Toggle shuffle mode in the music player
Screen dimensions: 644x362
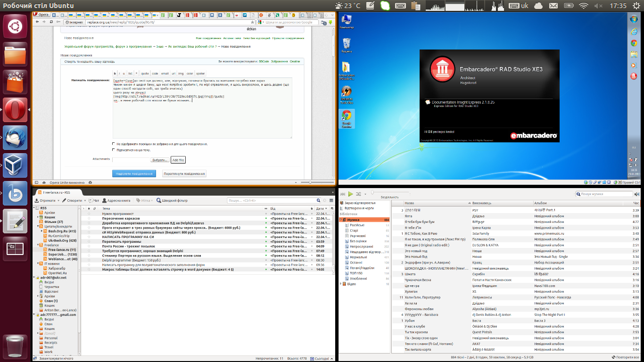359,194
